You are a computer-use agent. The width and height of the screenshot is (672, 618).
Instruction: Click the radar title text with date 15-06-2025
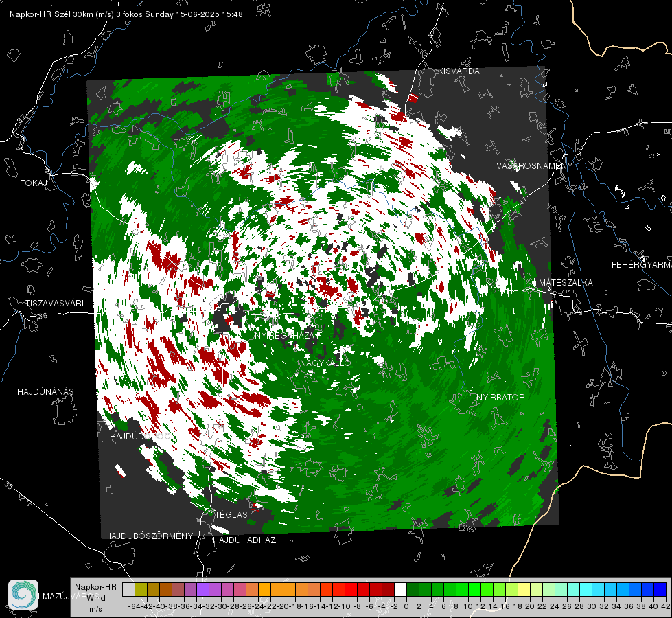[x=126, y=14]
